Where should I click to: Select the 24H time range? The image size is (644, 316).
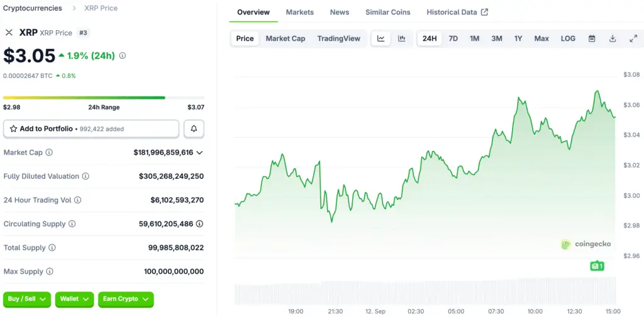click(x=430, y=38)
